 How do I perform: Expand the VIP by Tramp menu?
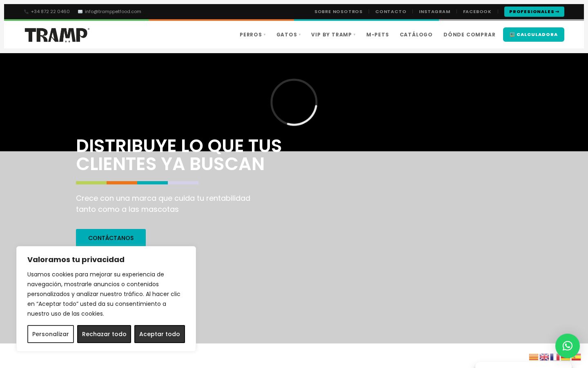[333, 34]
